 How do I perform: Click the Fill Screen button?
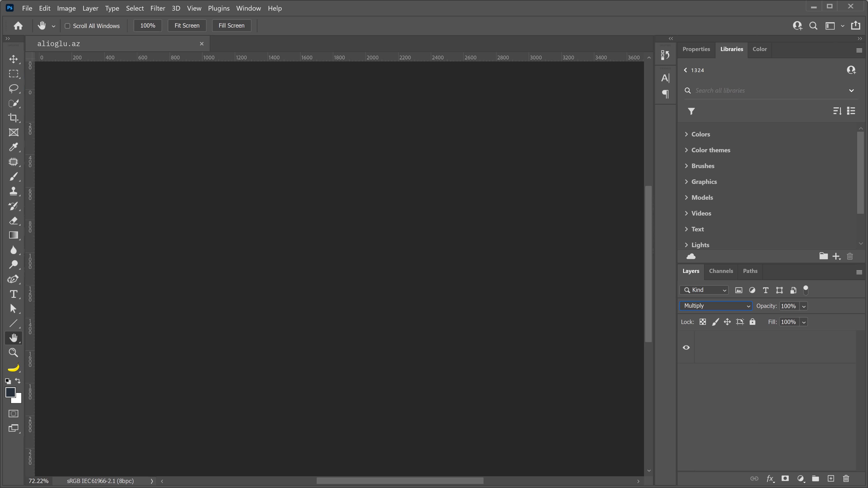(x=231, y=26)
